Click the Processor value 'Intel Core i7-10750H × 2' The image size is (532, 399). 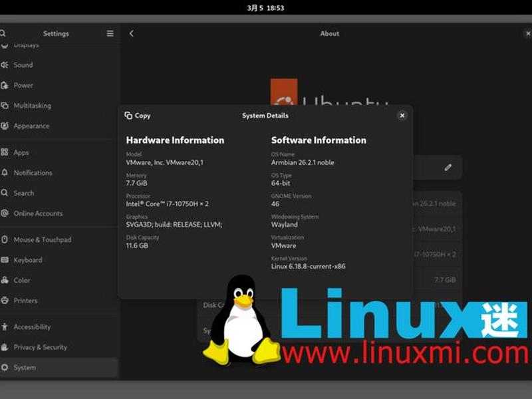[168, 204]
